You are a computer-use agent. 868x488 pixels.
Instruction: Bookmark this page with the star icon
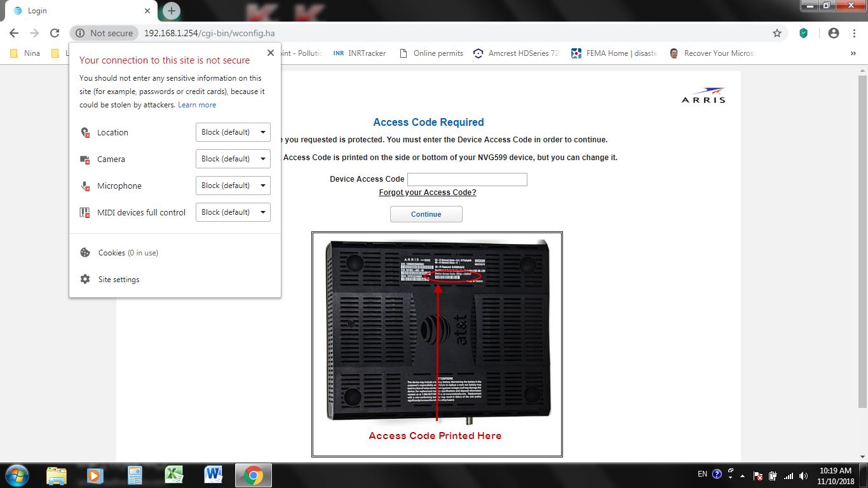pos(776,33)
